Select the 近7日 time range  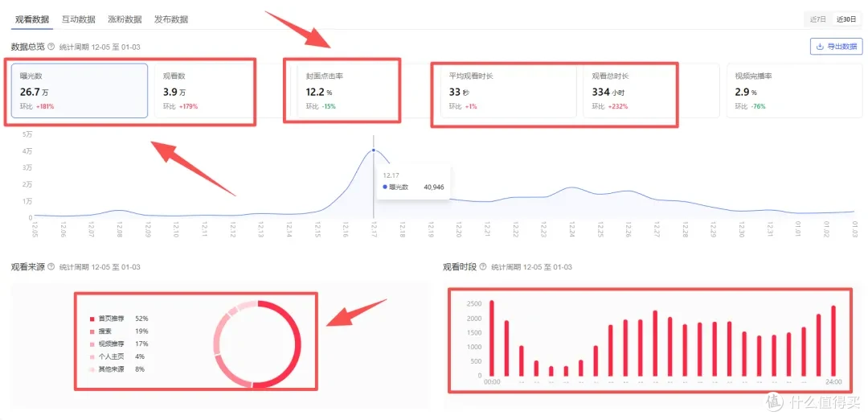pyautogui.click(x=817, y=19)
